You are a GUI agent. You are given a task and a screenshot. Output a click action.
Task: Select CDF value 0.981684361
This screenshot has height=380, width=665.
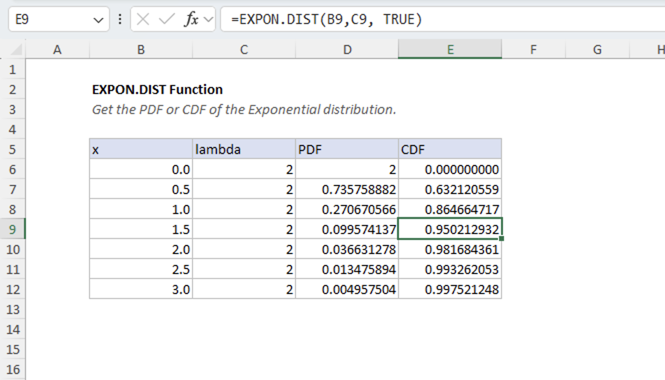(x=450, y=249)
